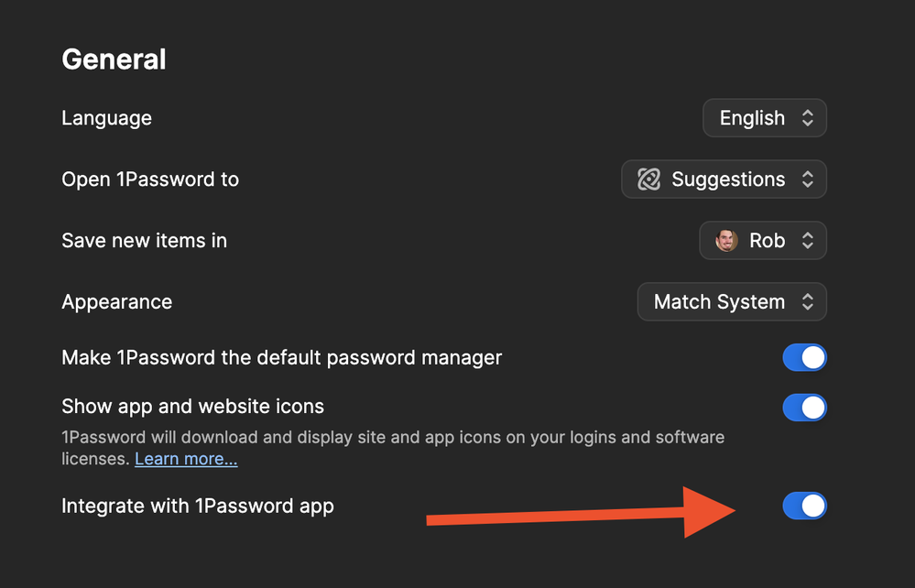This screenshot has height=588, width=915.
Task: Click the chevron arrows beside Match System
Action: [807, 302]
